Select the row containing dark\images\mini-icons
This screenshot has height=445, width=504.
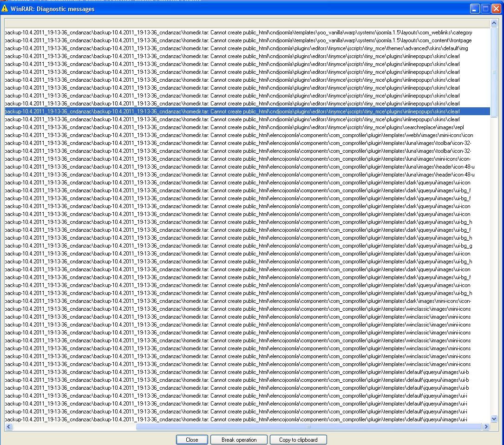pos(247,301)
